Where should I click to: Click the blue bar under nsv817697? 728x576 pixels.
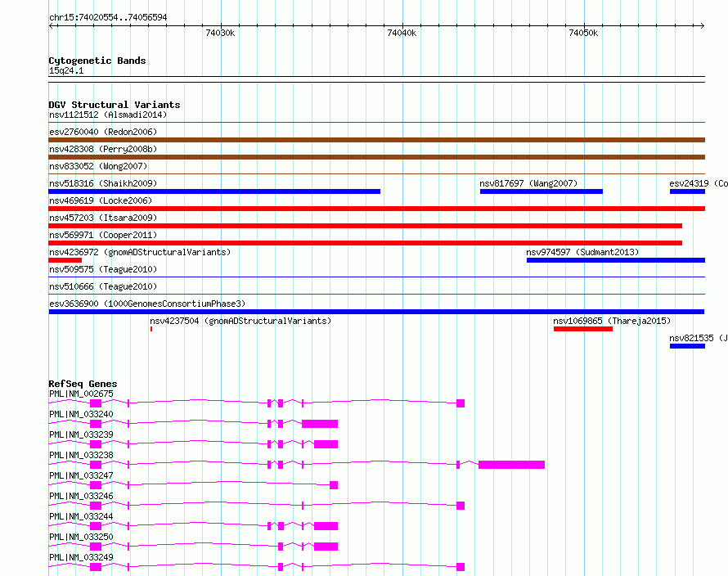pyautogui.click(x=542, y=191)
